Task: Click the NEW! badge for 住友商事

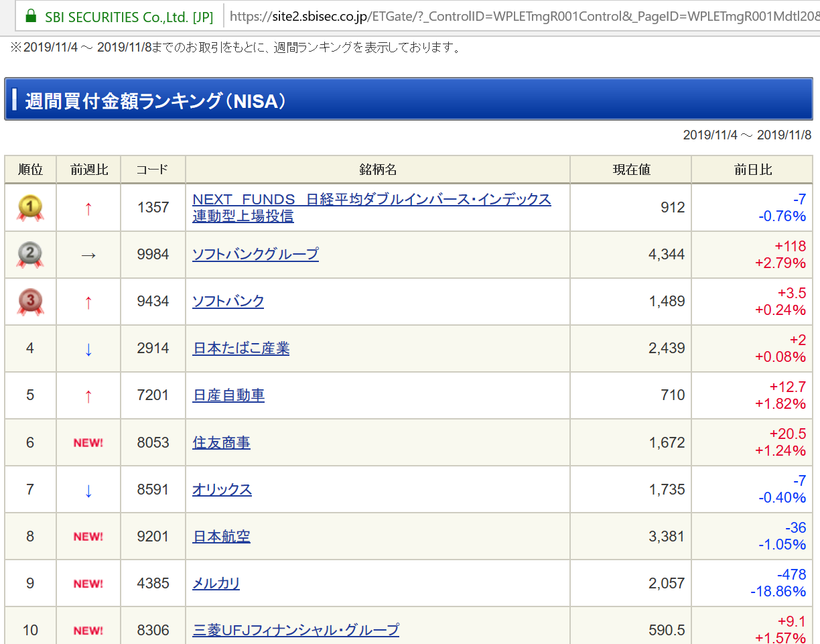Action: [x=88, y=443]
